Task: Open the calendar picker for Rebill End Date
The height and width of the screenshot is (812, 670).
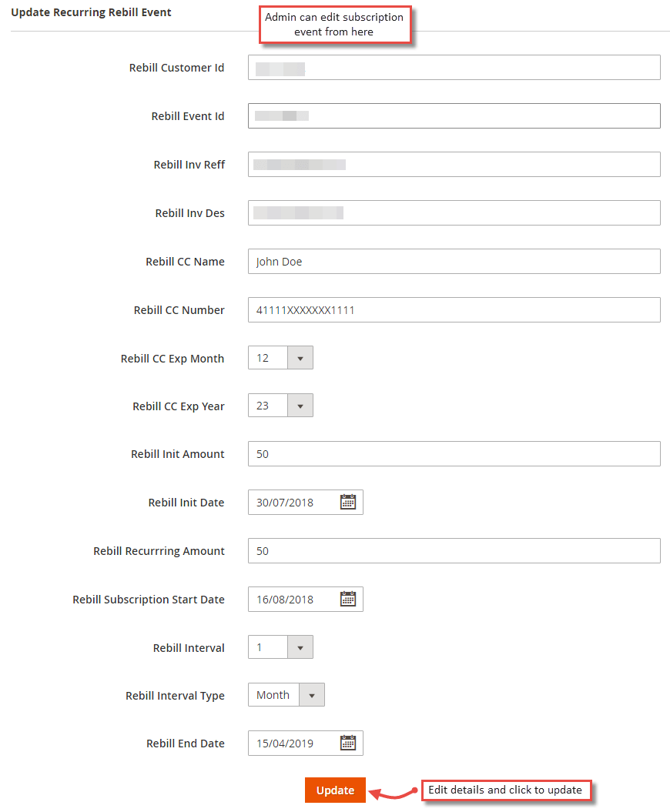Action: tap(348, 743)
